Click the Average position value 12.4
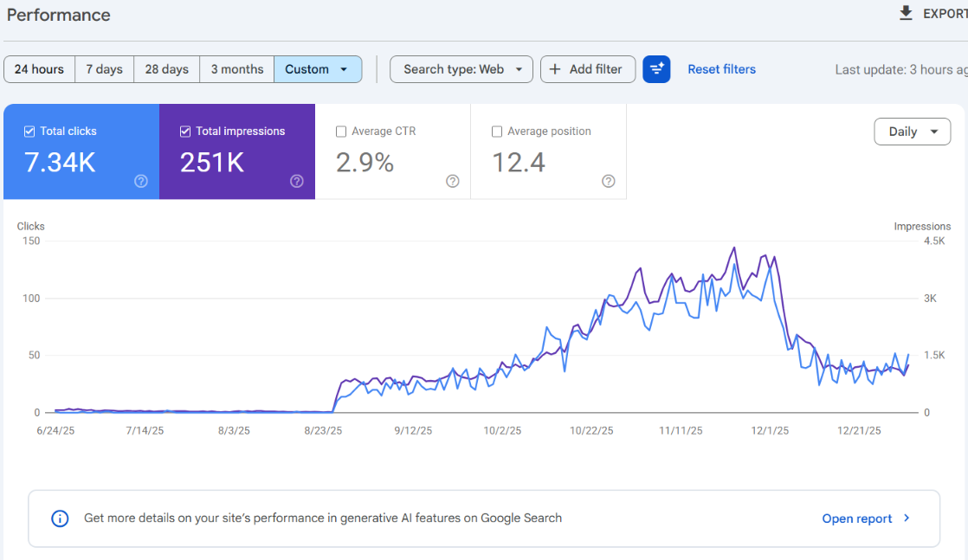Viewport: 968px width, 560px height. tap(519, 163)
